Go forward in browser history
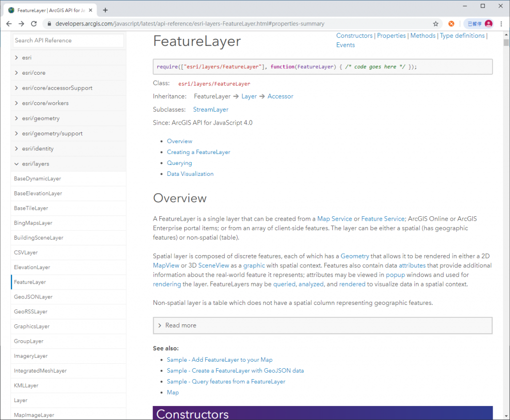The width and height of the screenshot is (510, 420). point(21,24)
